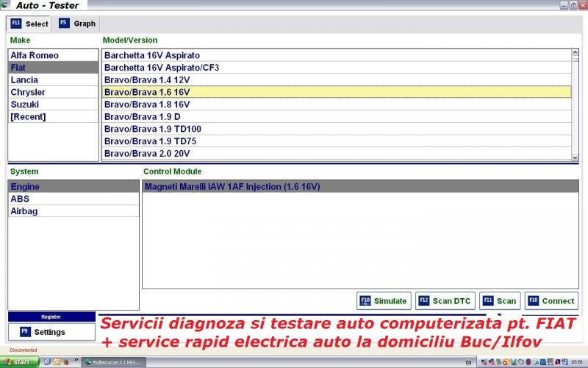Click the Scan DTC button
588x368 pixels.
click(x=445, y=301)
